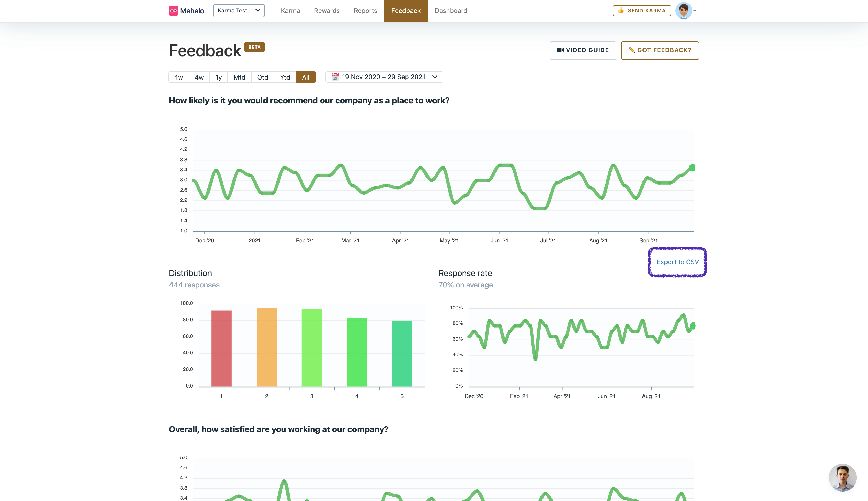Open the 19 Nov 2020 date range dropdown

coord(384,77)
